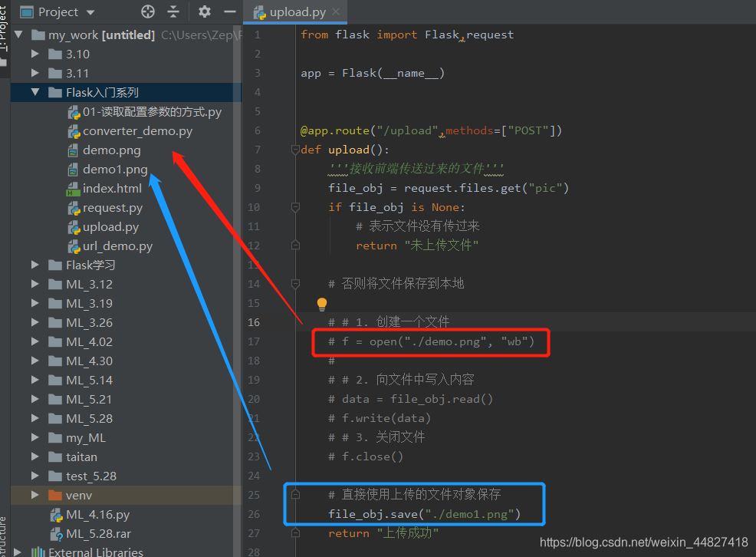Expand the ML_5.28 folder
Screen dimensions: 756x557
35,418
